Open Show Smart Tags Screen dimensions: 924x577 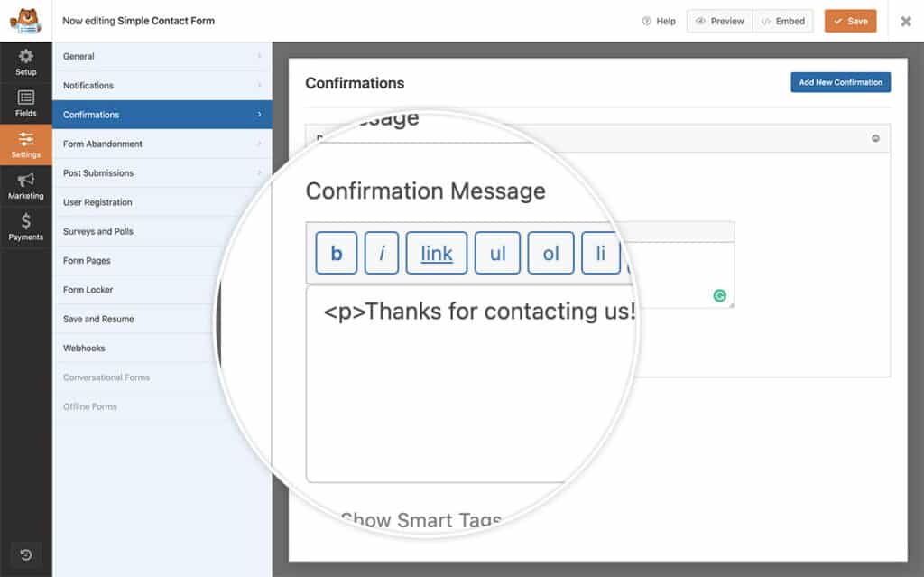[x=420, y=520]
